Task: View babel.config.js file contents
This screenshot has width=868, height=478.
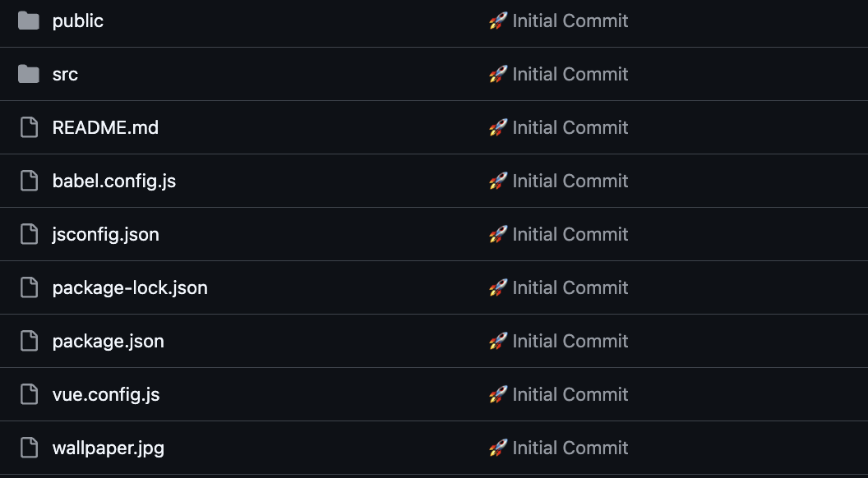Action: click(114, 181)
